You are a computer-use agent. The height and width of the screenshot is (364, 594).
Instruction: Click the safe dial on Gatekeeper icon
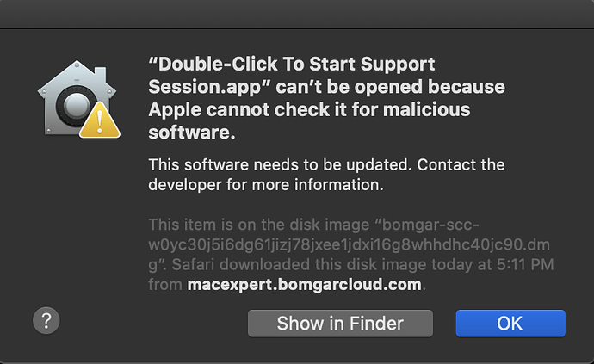click(76, 105)
